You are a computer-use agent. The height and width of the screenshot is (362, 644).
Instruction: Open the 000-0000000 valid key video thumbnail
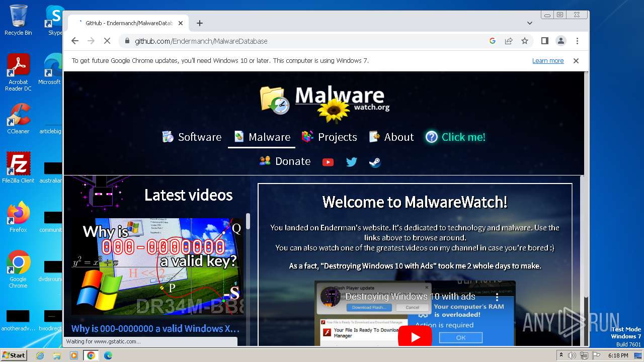[158, 267]
